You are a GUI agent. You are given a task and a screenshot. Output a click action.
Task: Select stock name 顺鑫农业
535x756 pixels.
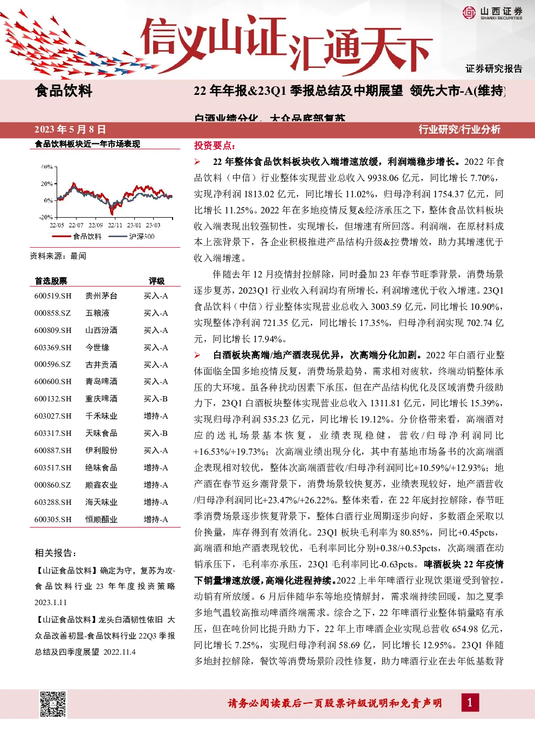coord(101,485)
